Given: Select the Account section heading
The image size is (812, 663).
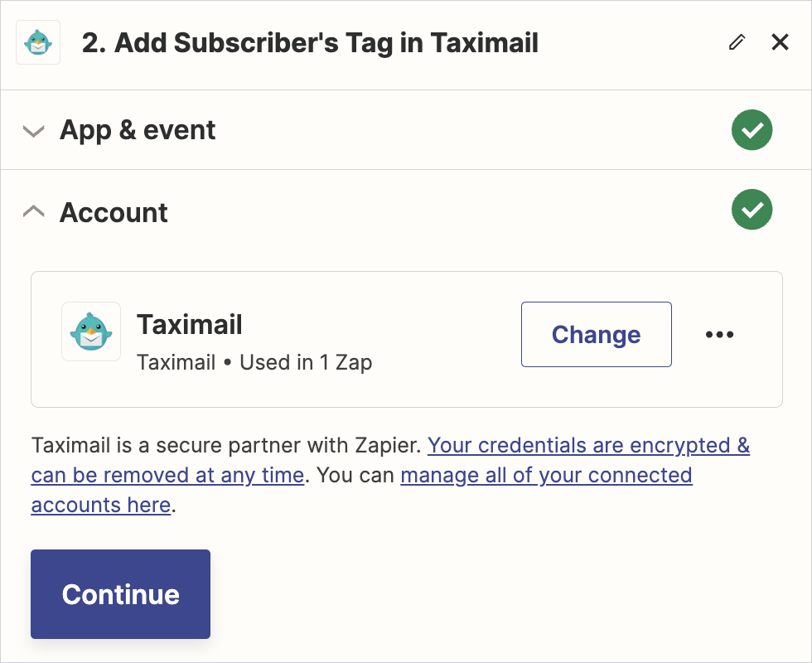Looking at the screenshot, I should point(114,213).
